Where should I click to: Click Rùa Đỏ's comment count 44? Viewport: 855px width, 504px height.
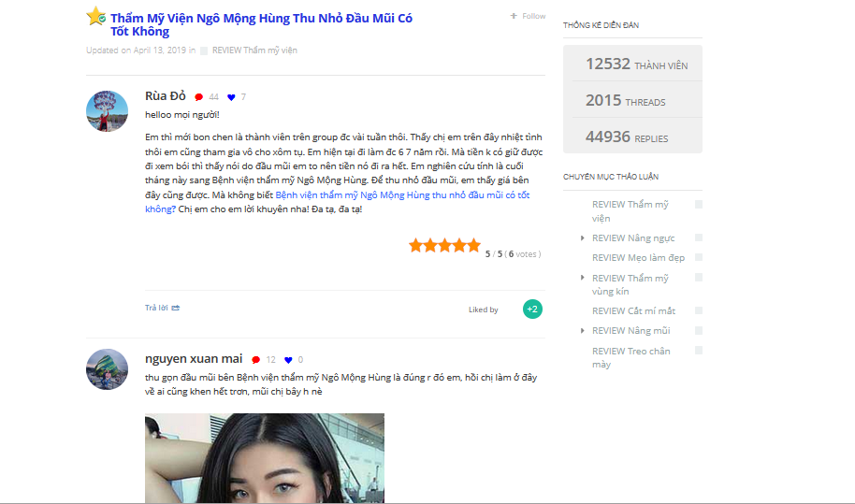(213, 97)
